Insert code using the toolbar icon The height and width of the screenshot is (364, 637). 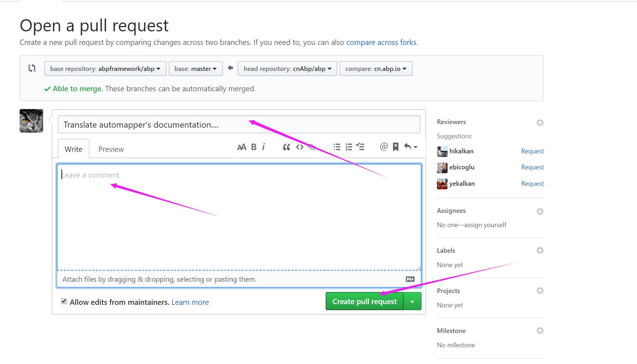(x=300, y=147)
